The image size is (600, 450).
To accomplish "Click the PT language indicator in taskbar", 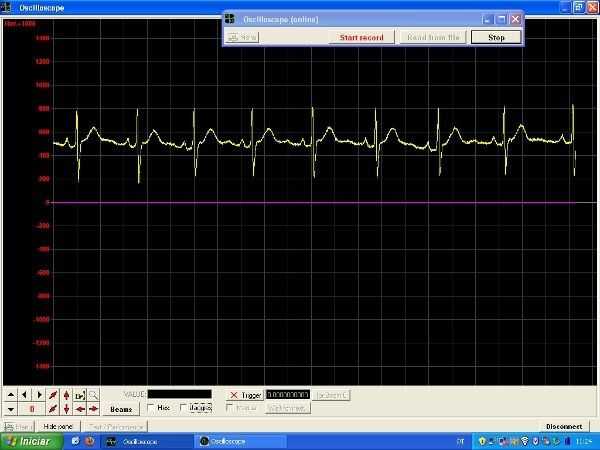I will tap(461, 442).
